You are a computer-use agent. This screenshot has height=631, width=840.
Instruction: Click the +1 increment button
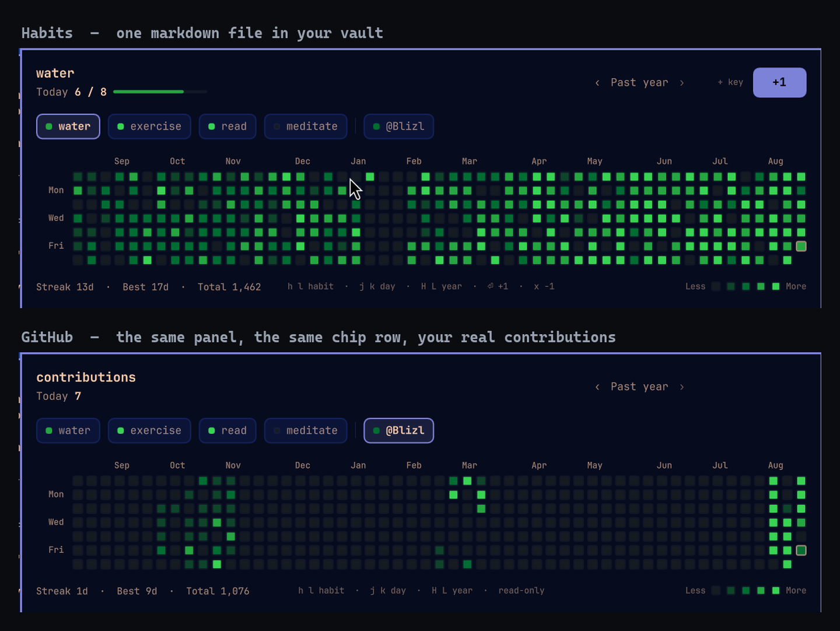point(779,82)
